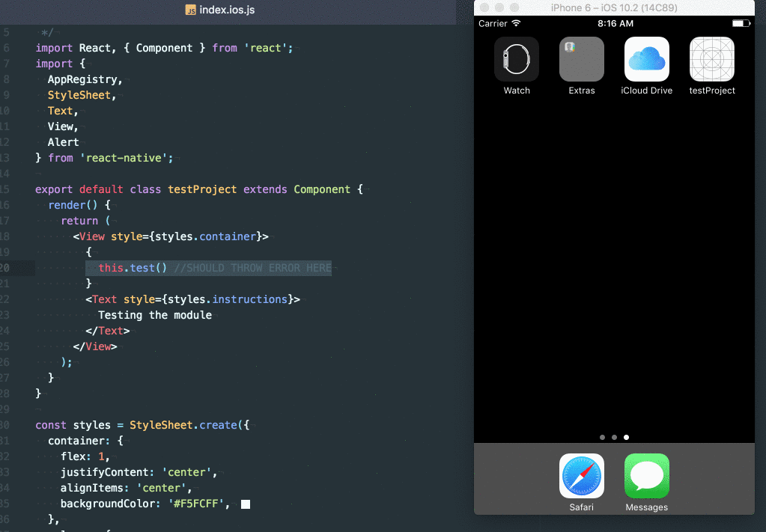766x532 pixels.
Task: Open the Extras folder
Action: pos(581,59)
